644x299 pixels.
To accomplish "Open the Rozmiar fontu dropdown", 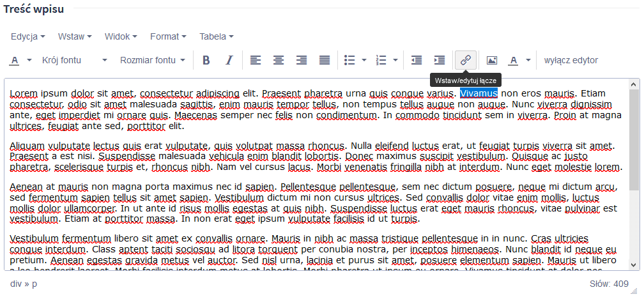I will pyautogui.click(x=152, y=60).
